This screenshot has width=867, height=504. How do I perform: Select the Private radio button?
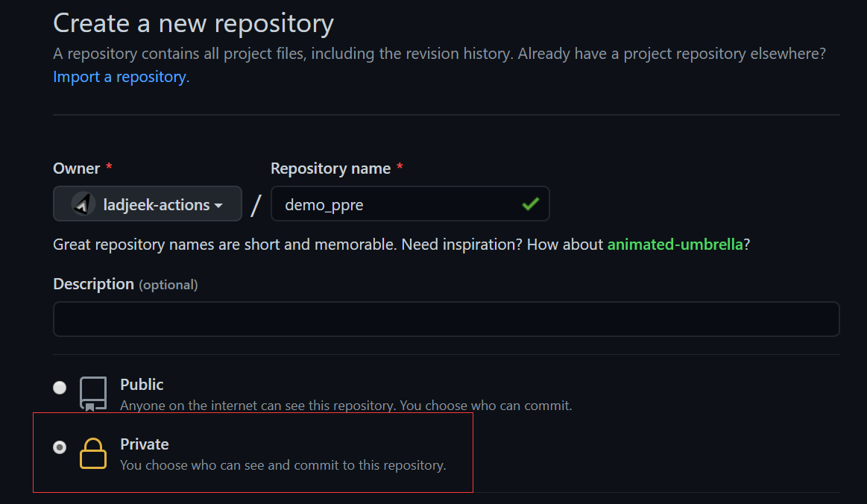pos(60,447)
